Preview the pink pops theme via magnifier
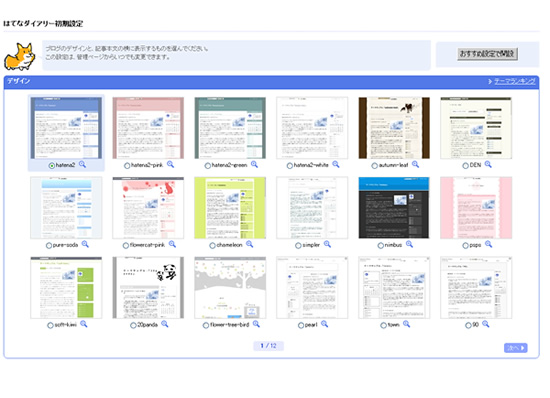 [489, 244]
